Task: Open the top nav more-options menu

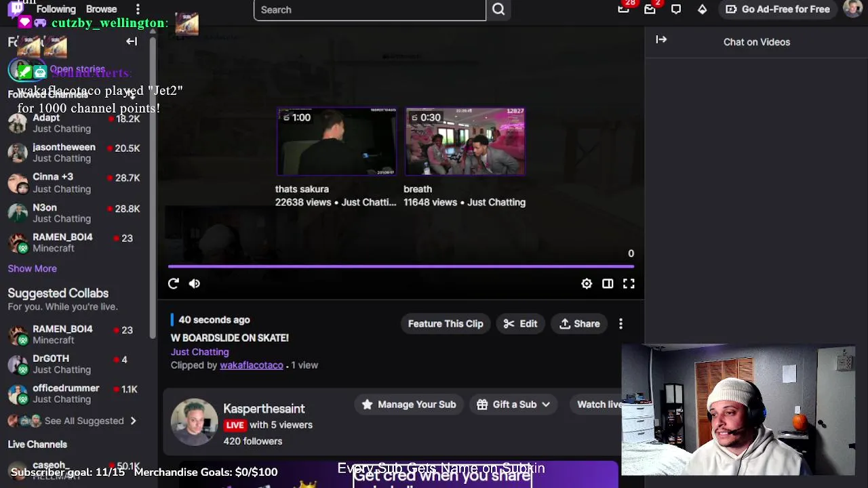Action: tap(138, 9)
